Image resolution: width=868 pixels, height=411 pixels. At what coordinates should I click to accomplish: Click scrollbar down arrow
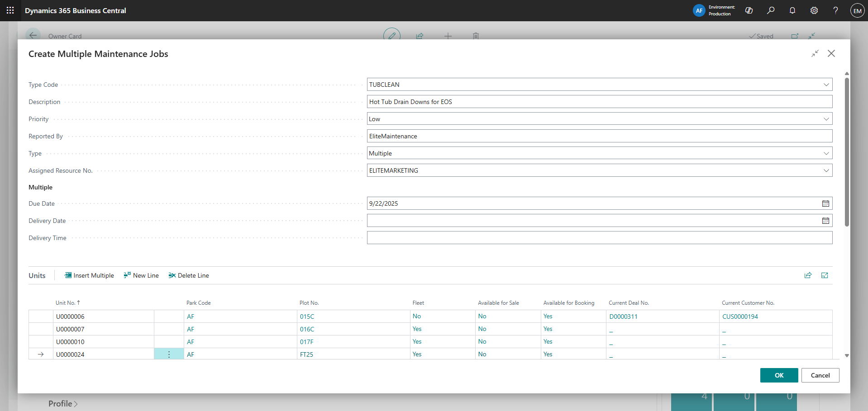[x=847, y=356]
